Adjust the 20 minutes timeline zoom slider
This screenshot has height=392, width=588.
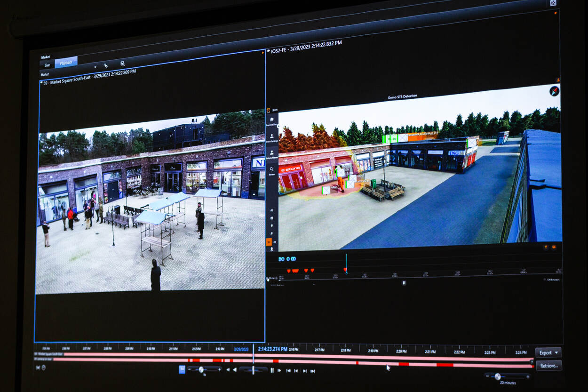click(498, 376)
